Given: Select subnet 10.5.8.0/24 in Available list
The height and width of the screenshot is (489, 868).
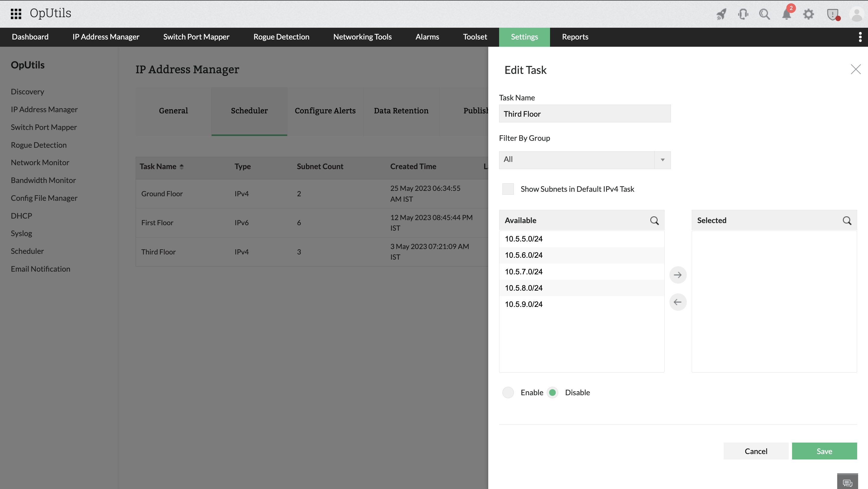Looking at the screenshot, I should (x=581, y=288).
